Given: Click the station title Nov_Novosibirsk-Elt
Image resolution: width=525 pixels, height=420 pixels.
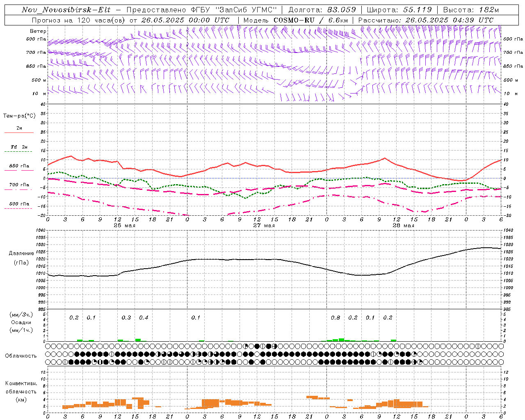Looking at the screenshot, I should point(66,10).
